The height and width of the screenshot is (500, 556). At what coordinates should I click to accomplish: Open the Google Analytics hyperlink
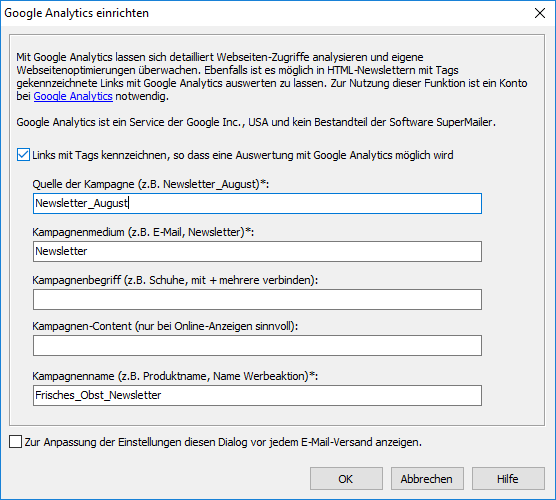73,96
